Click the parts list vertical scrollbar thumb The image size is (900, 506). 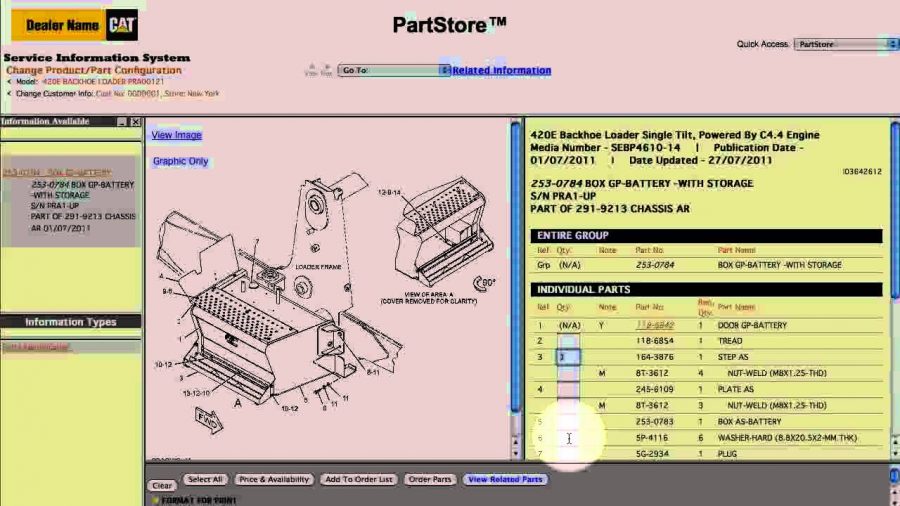point(895,209)
